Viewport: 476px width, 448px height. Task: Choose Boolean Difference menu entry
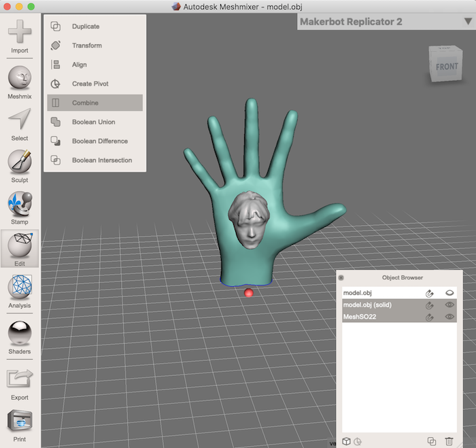point(95,141)
